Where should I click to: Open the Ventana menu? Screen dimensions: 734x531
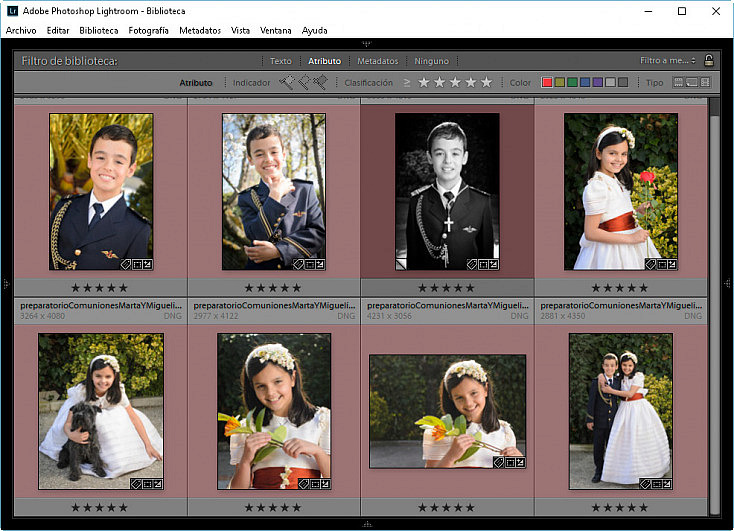click(x=275, y=30)
